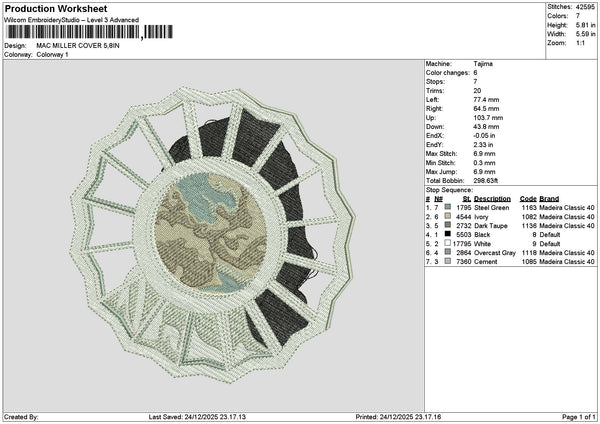Click the embroidered camo globe center
Screen dimensions: 600x424
pyautogui.click(x=211, y=233)
